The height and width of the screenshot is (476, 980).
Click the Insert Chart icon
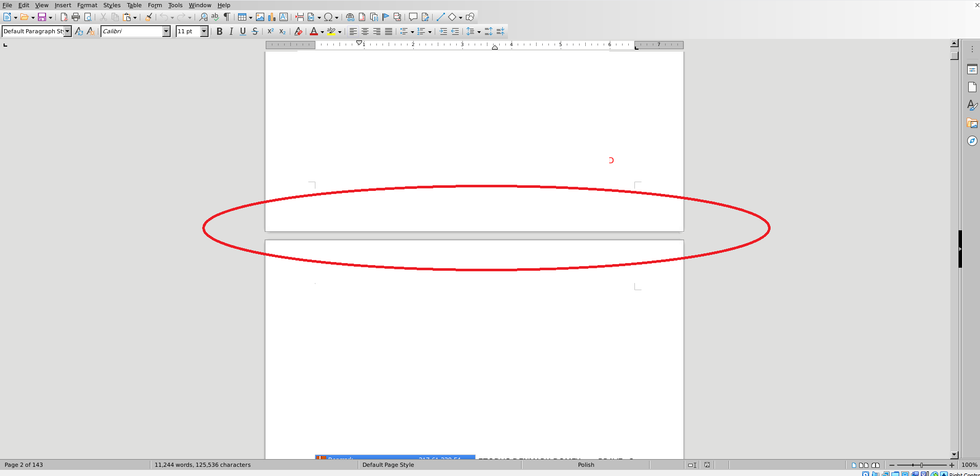(x=272, y=17)
